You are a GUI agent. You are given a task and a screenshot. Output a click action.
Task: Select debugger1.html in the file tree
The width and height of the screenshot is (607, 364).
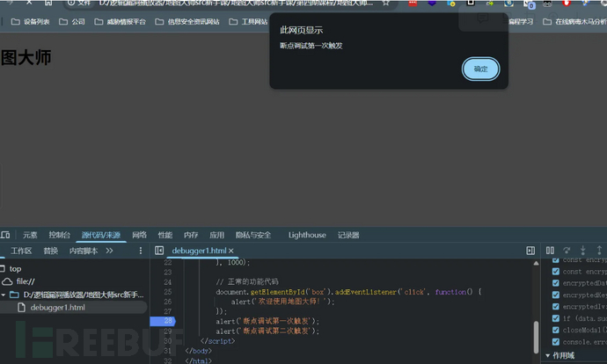[57, 308]
